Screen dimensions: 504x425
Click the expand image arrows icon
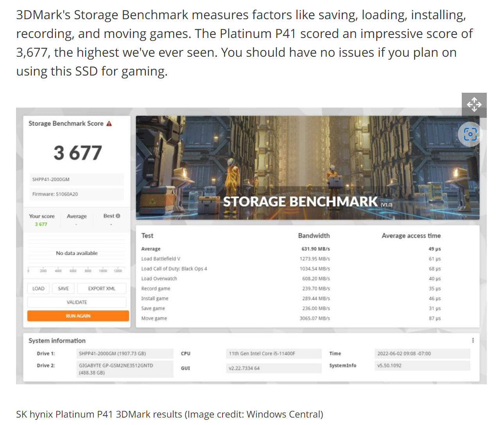coord(474,105)
